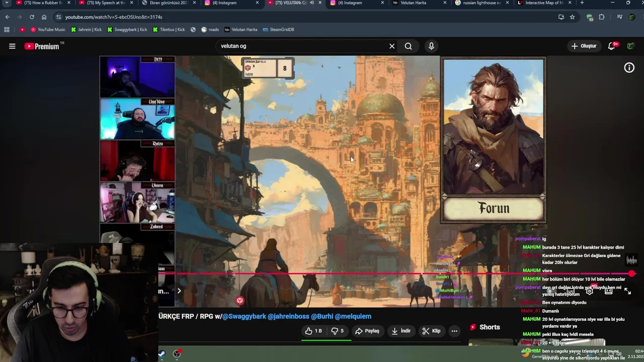
Task: Switch to the Ekran görüntüsü tab
Action: pos(169,3)
